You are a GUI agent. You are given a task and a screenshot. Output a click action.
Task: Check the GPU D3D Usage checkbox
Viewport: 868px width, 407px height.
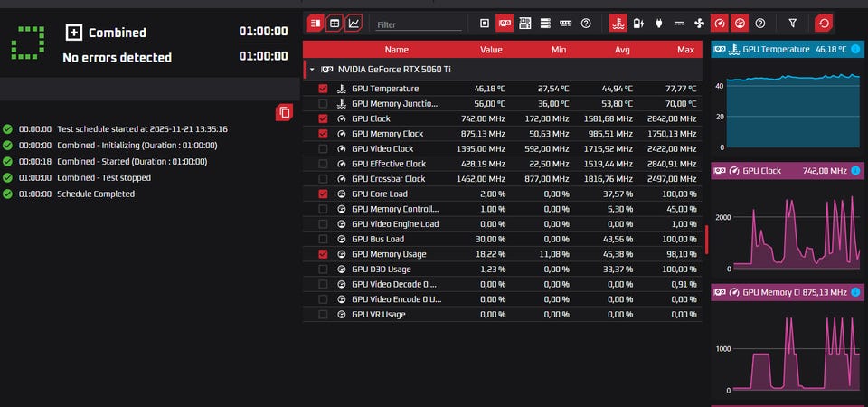[323, 270]
